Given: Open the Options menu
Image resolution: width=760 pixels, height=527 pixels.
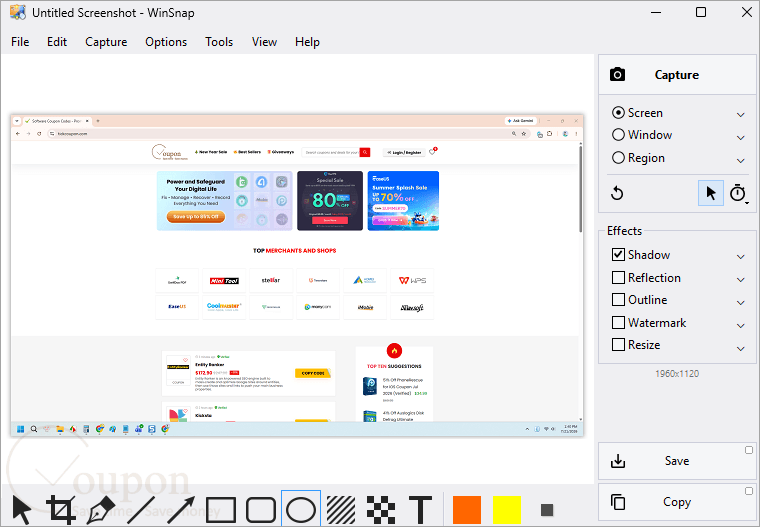Looking at the screenshot, I should (x=166, y=42).
